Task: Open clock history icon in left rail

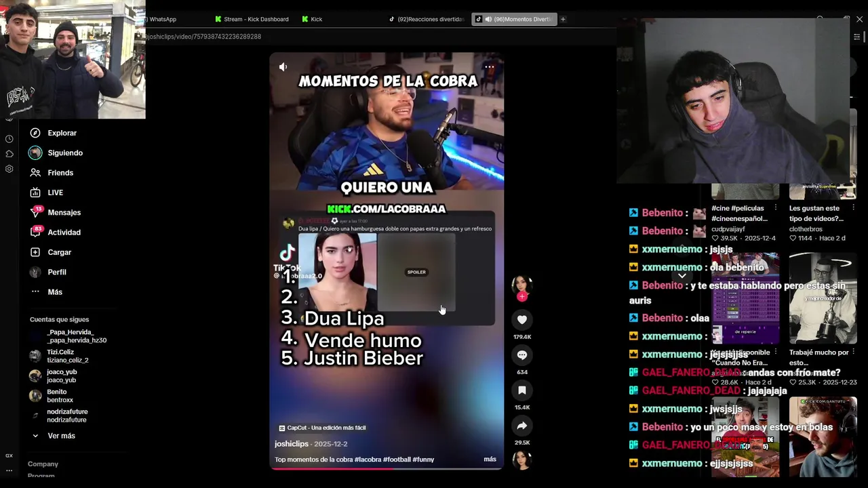Action: coord(9,139)
